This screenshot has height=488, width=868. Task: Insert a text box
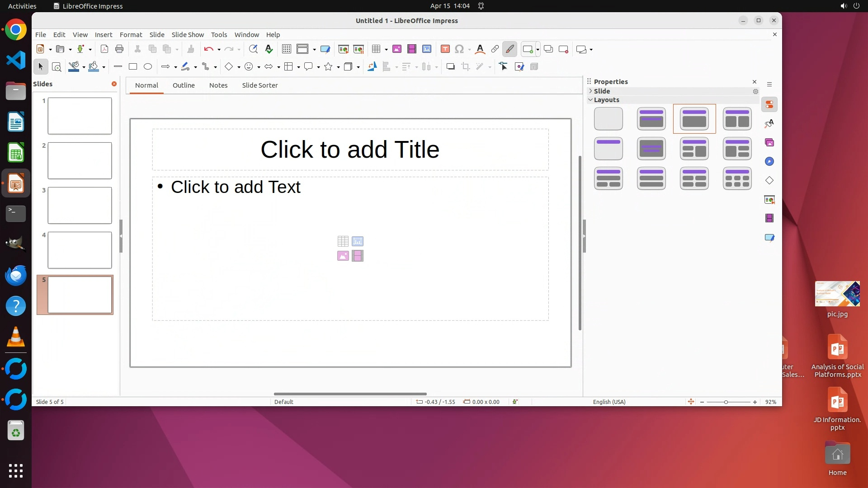[445, 49]
